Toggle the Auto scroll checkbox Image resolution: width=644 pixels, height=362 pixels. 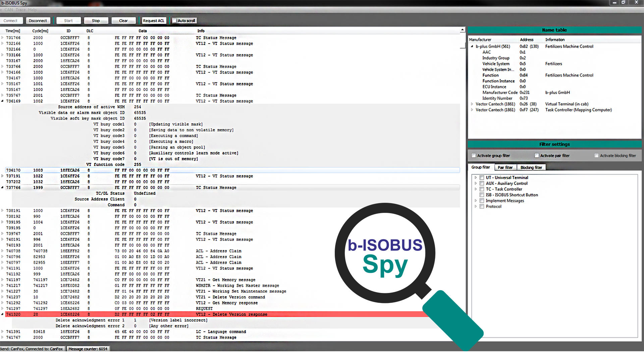click(x=174, y=21)
